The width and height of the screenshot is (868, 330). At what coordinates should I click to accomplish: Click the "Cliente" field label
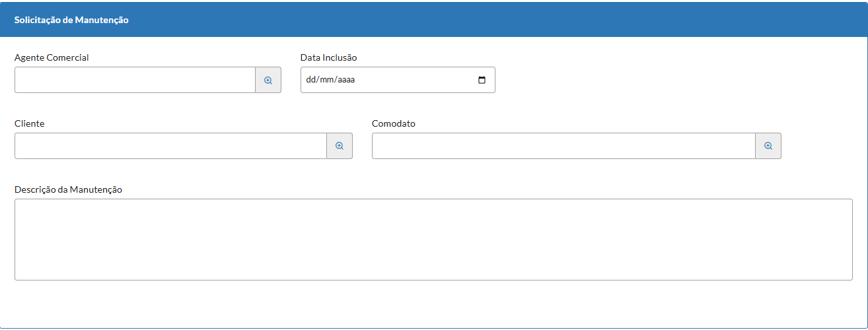point(30,123)
